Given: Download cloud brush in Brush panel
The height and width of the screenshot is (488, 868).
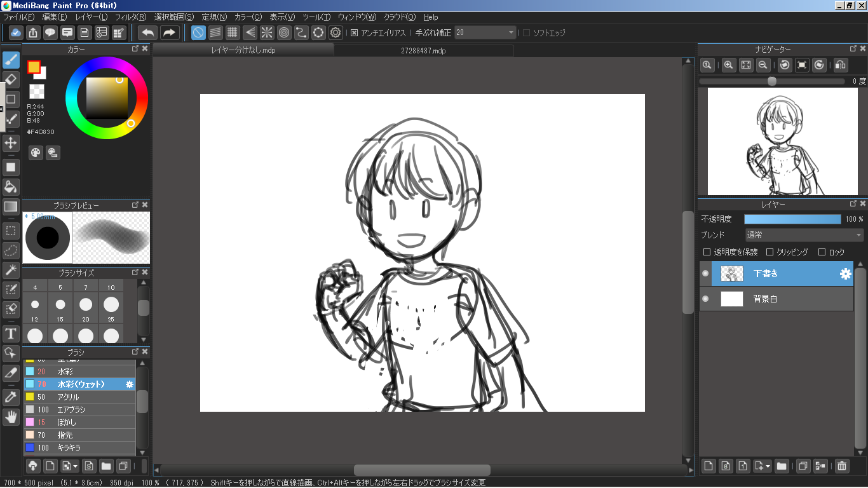Looking at the screenshot, I should [33, 466].
